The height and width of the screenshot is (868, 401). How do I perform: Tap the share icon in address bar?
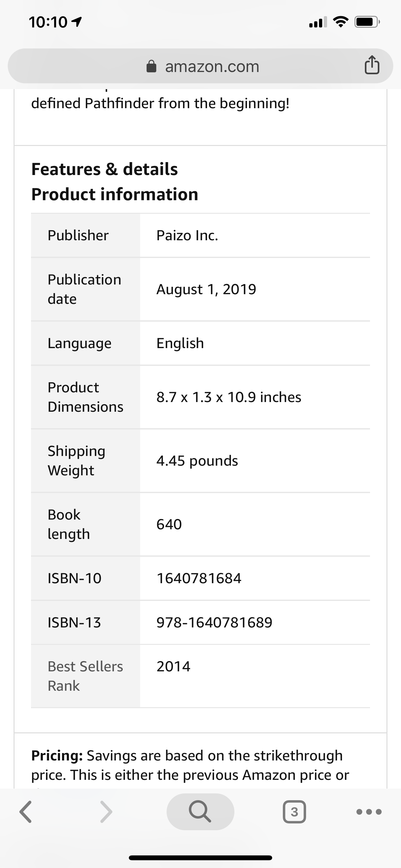point(372,65)
